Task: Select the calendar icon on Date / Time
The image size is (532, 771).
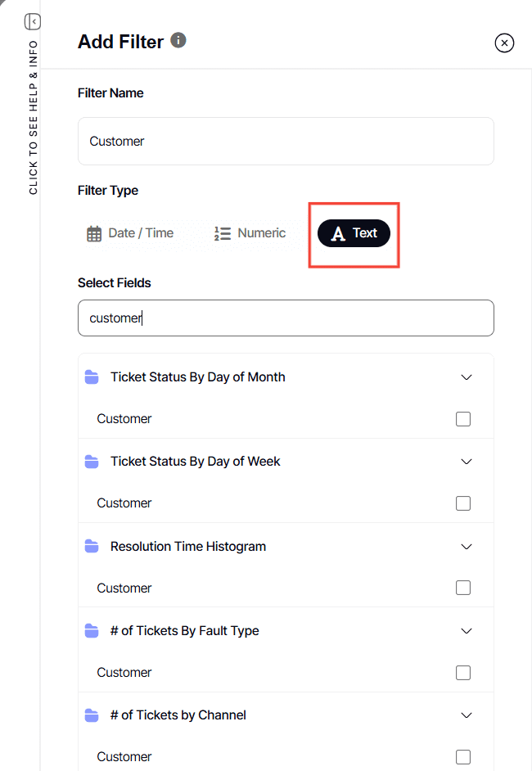Action: pos(92,232)
